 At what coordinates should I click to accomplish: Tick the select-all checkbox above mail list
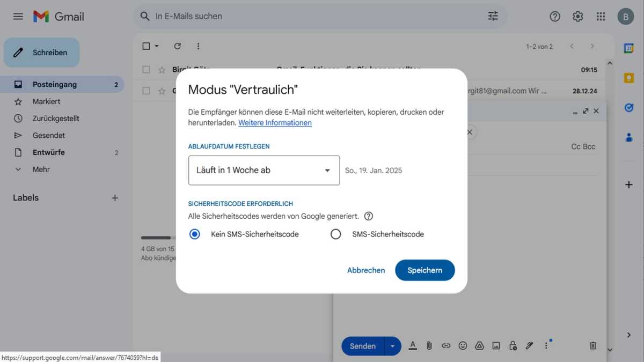click(x=146, y=46)
